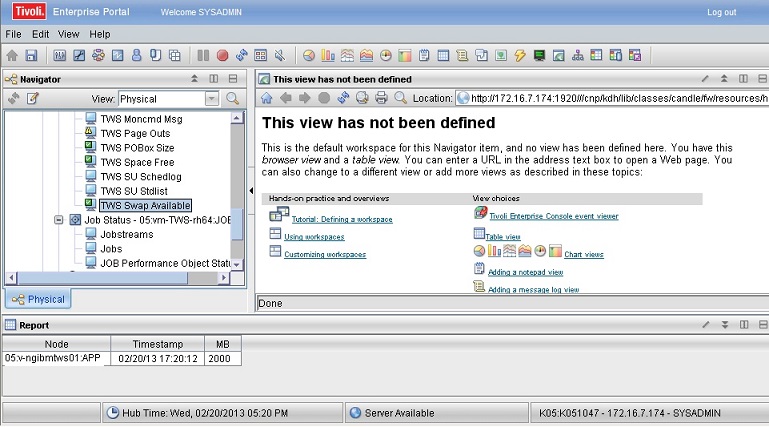The image size is (769, 427).
Task: Select the Bar chart view icon in the main toolbar
Action: click(328, 55)
